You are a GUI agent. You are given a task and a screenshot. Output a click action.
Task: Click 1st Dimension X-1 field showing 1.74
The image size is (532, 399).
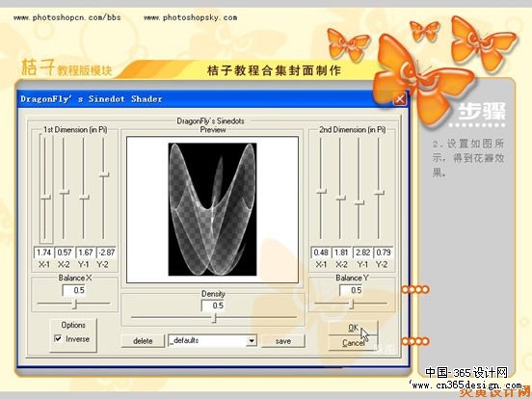[x=43, y=253]
